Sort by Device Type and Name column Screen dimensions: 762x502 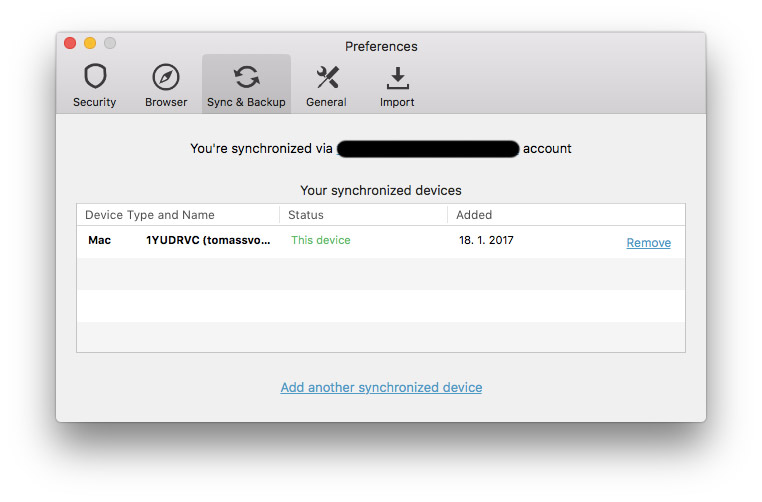pos(150,215)
